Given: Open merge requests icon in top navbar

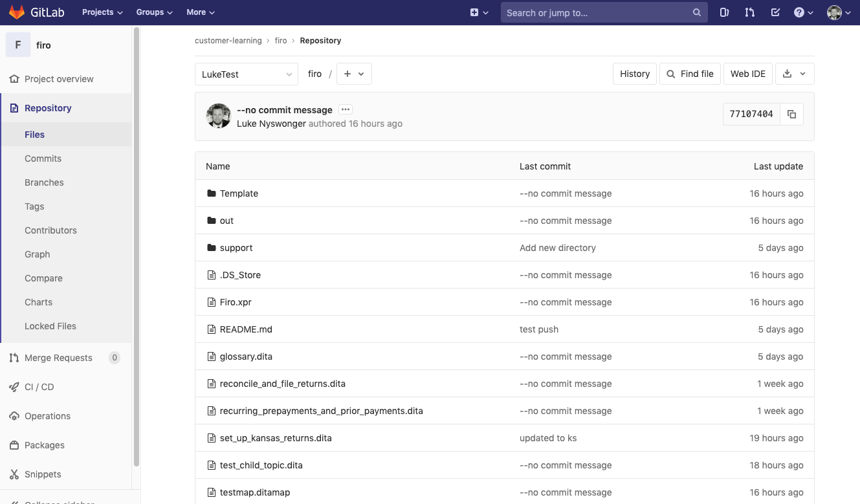Looking at the screenshot, I should 749,12.
